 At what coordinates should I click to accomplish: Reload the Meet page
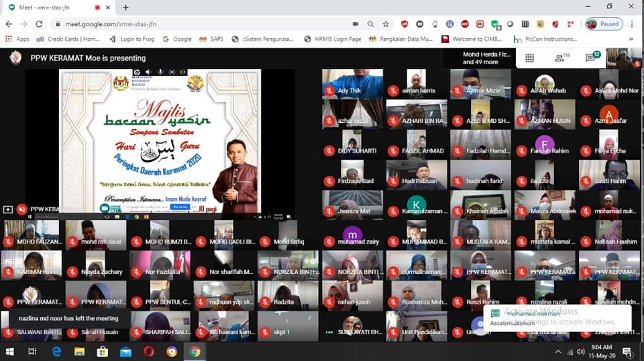(39, 24)
